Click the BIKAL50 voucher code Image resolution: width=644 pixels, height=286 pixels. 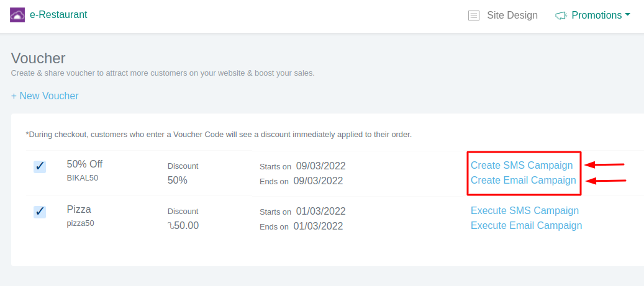(x=83, y=178)
